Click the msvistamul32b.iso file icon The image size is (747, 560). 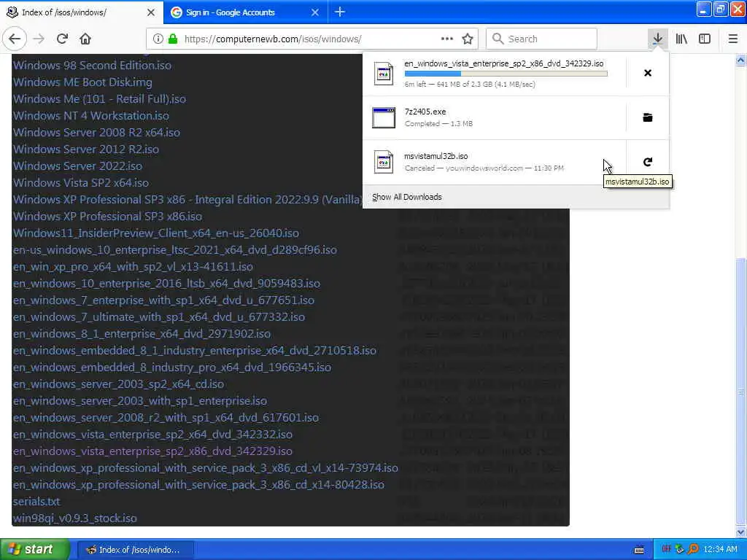click(384, 162)
